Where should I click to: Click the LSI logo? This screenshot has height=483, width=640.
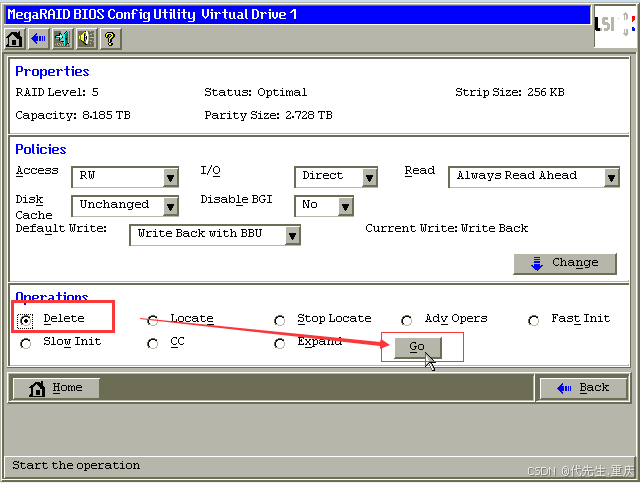click(x=615, y=25)
